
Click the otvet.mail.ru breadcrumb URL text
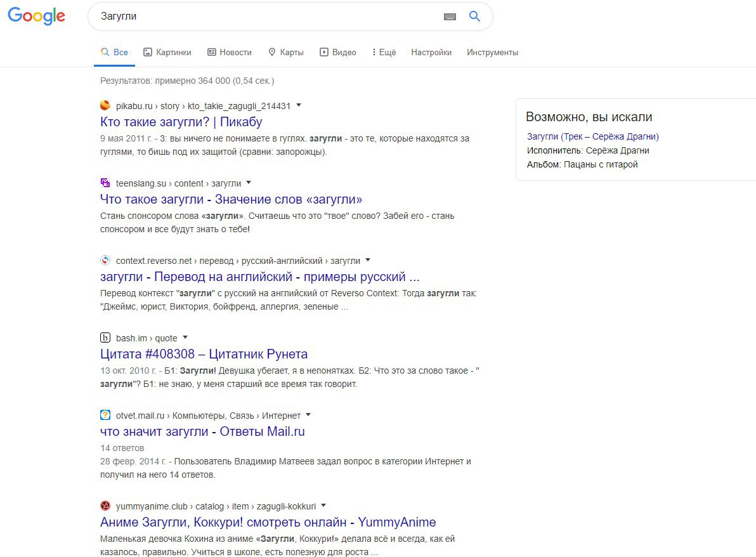[208, 416]
